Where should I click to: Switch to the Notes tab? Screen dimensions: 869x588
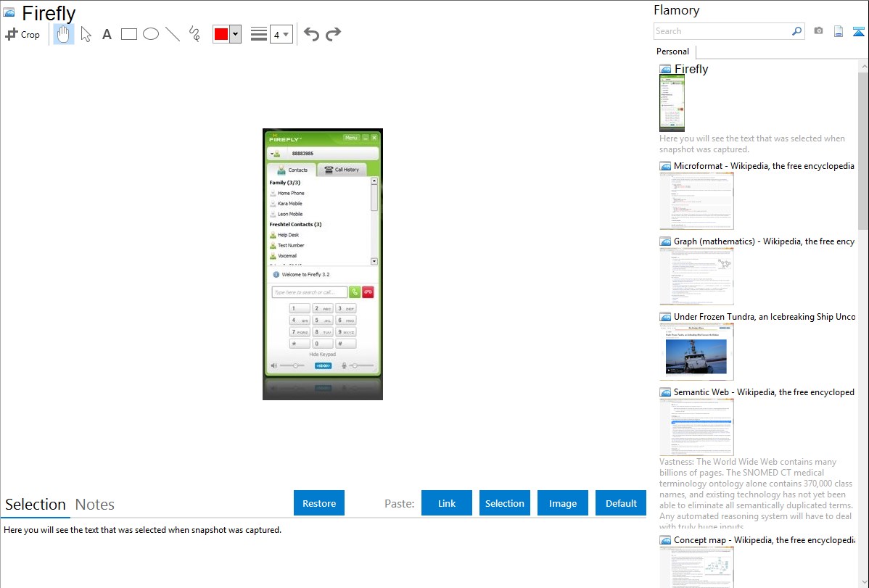pos(95,505)
